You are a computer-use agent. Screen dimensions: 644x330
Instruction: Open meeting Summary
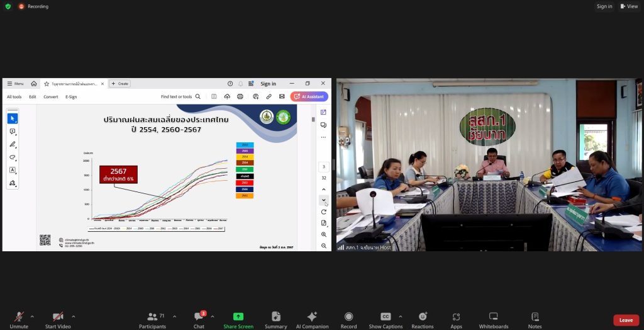[275, 321]
